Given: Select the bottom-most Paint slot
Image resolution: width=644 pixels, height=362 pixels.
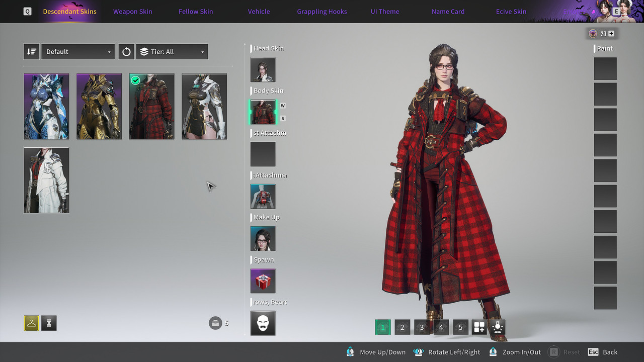Looking at the screenshot, I should [x=605, y=298].
